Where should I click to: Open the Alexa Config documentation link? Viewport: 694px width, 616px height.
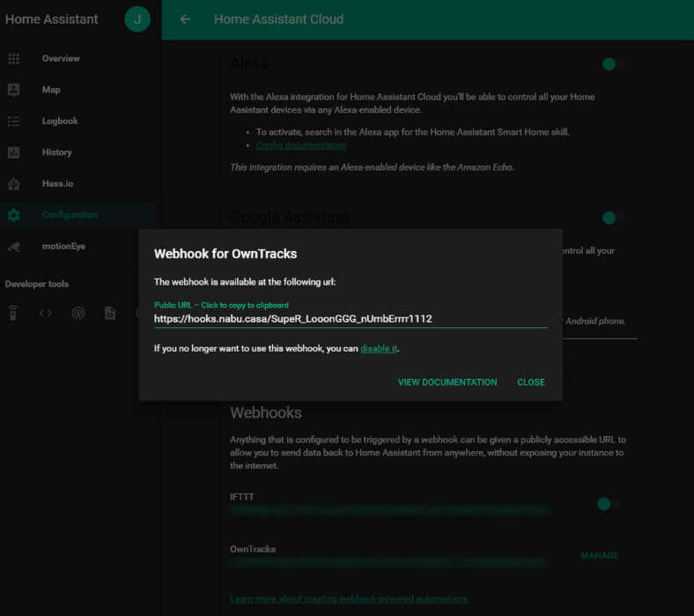301,145
